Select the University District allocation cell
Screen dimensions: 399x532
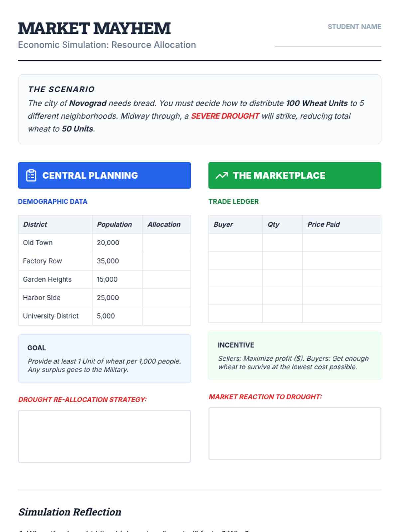(x=166, y=316)
